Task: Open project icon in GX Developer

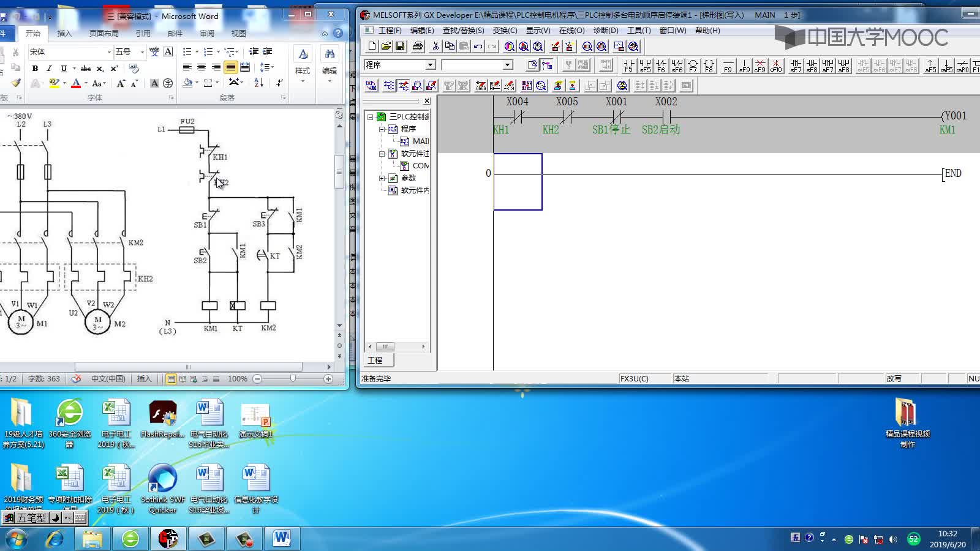Action: pos(386,46)
